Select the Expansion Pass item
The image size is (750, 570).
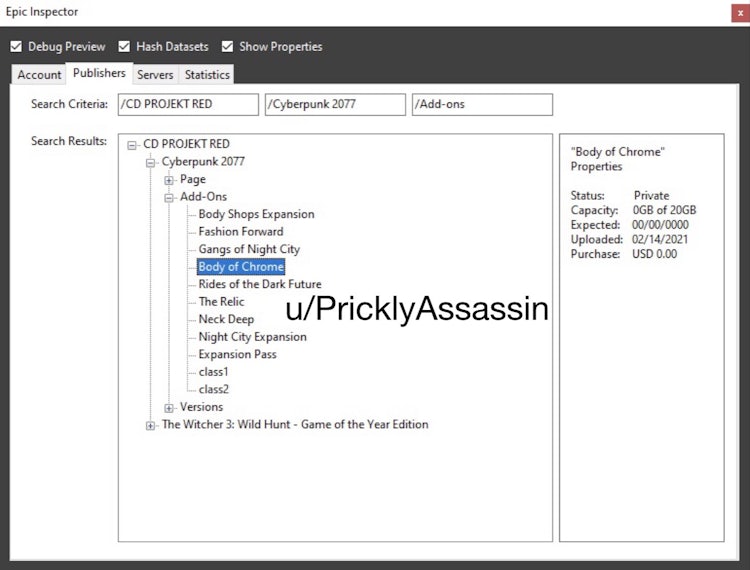click(237, 354)
